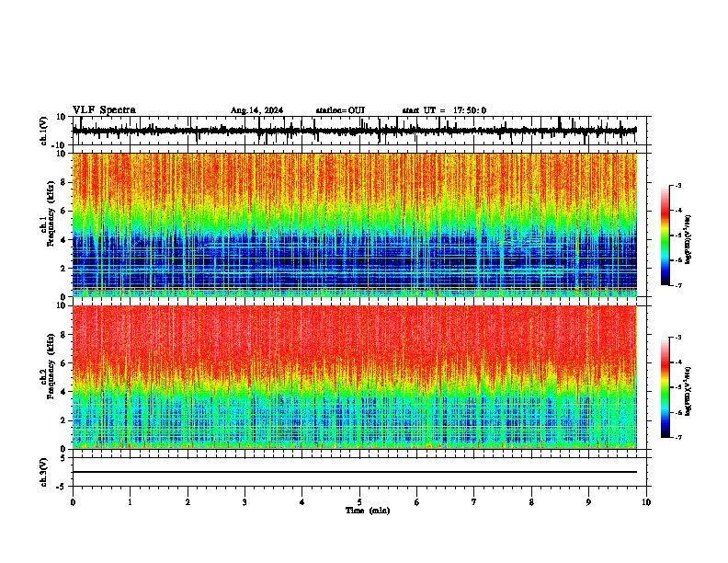The image size is (728, 563).
Task: Click the "VLF Spectra" title text
Action: (x=105, y=110)
